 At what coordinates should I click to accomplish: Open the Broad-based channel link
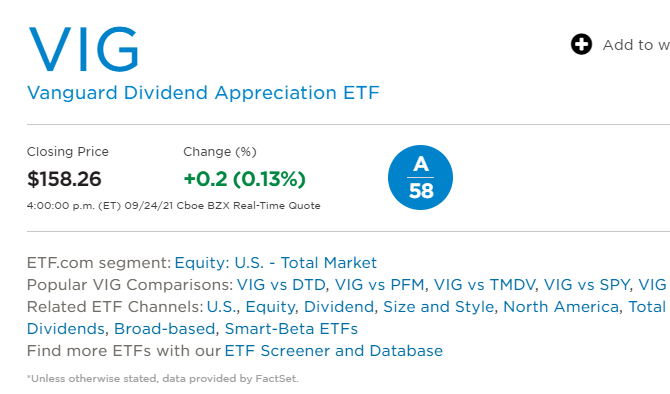165,329
